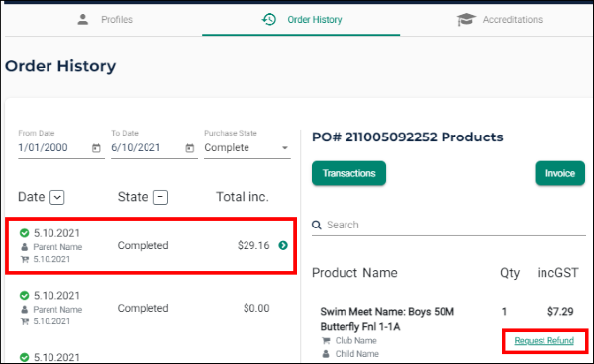Open the From Date calendar picker icon

96,148
